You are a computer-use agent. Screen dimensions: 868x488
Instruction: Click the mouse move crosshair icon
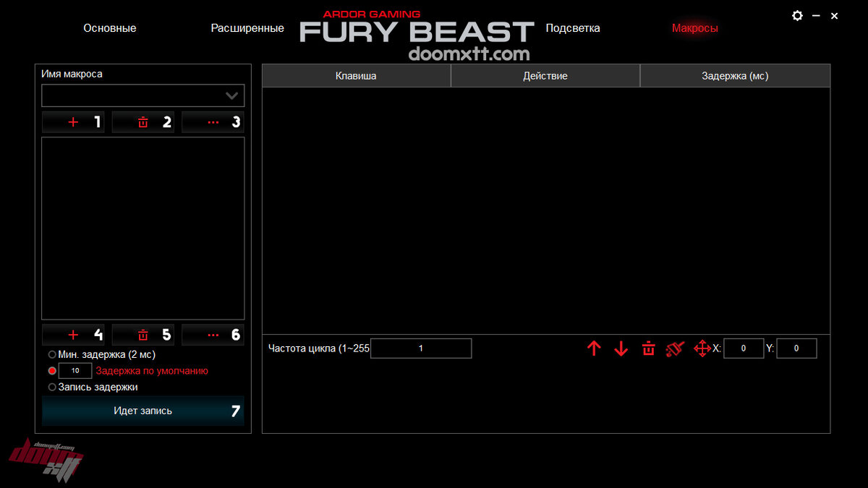pyautogui.click(x=702, y=348)
